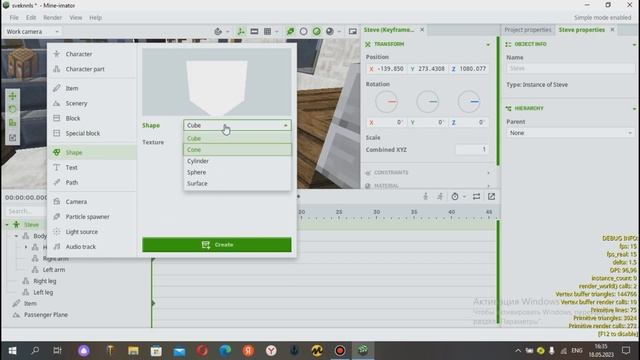Expand the Constraints section
Viewport: 640px width, 360px height.
(x=427, y=173)
